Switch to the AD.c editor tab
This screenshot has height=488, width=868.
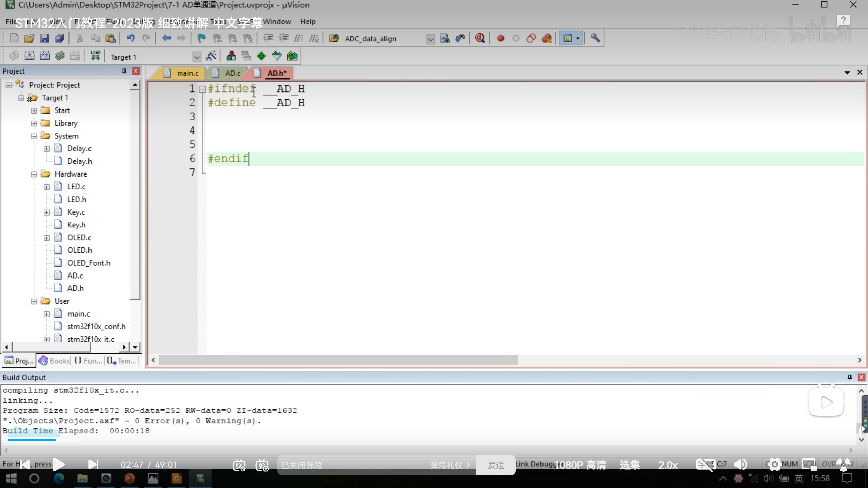click(227, 73)
